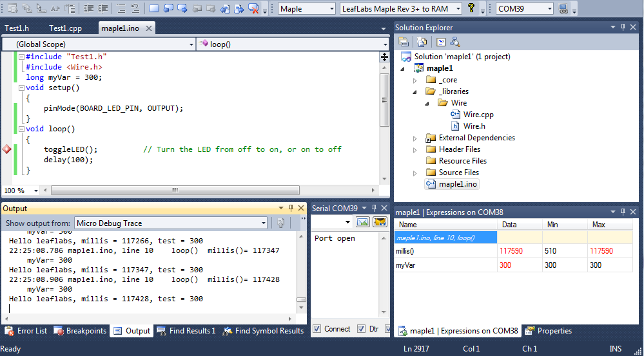Toggle a bookmark on the current line
The height and width of the screenshot is (356, 644).
coord(154,8)
